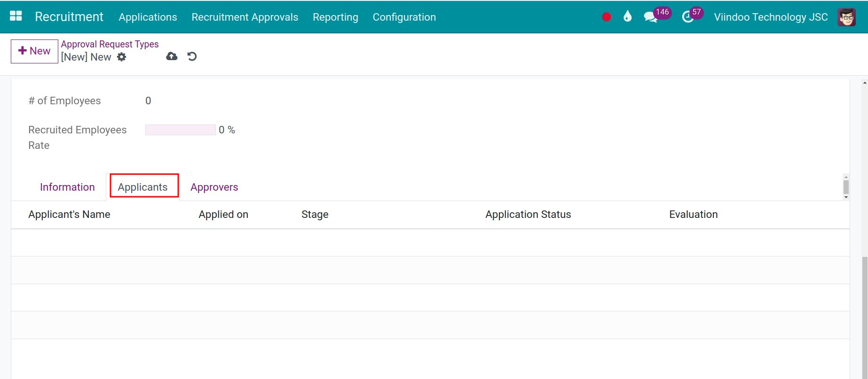Go to Approval Request Types breadcrumb
The height and width of the screenshot is (379, 868).
click(110, 44)
